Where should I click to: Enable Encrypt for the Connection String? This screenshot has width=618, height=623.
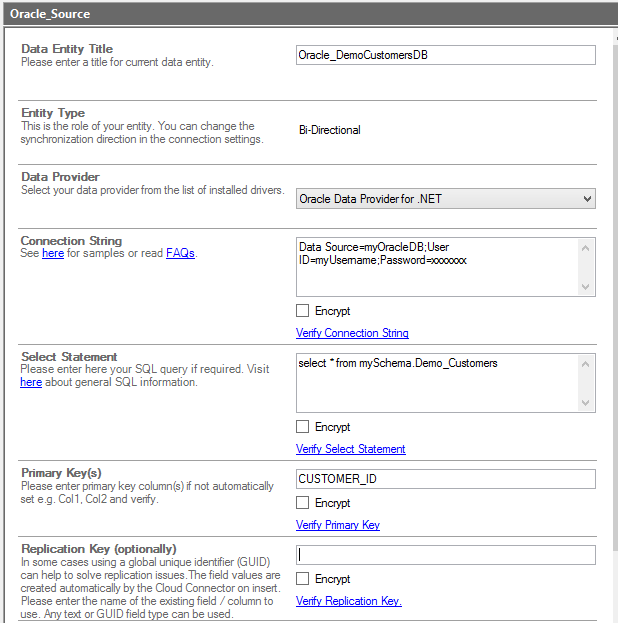[x=303, y=311]
